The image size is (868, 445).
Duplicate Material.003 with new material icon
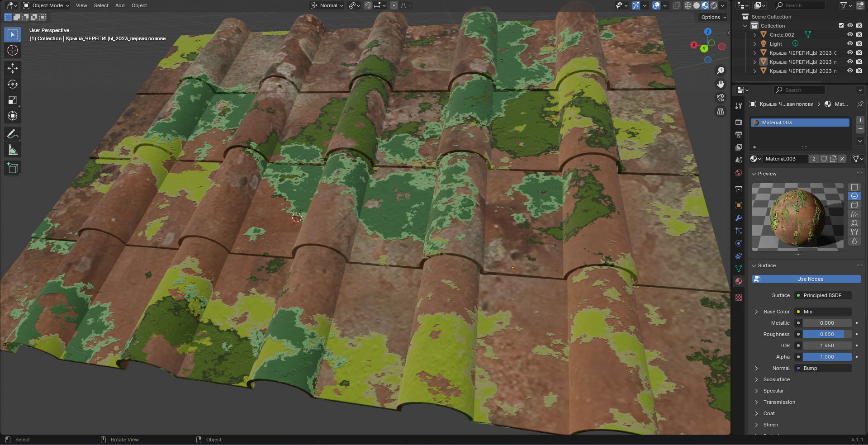tap(833, 159)
